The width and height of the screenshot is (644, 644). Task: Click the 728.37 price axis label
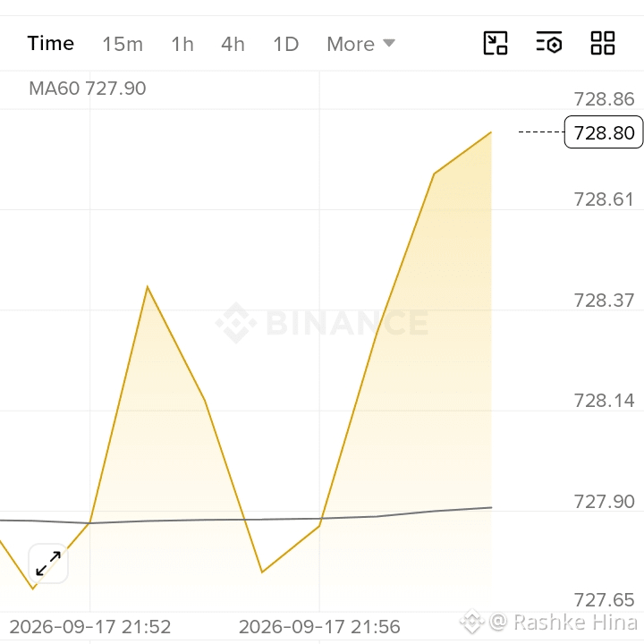pyautogui.click(x=604, y=301)
